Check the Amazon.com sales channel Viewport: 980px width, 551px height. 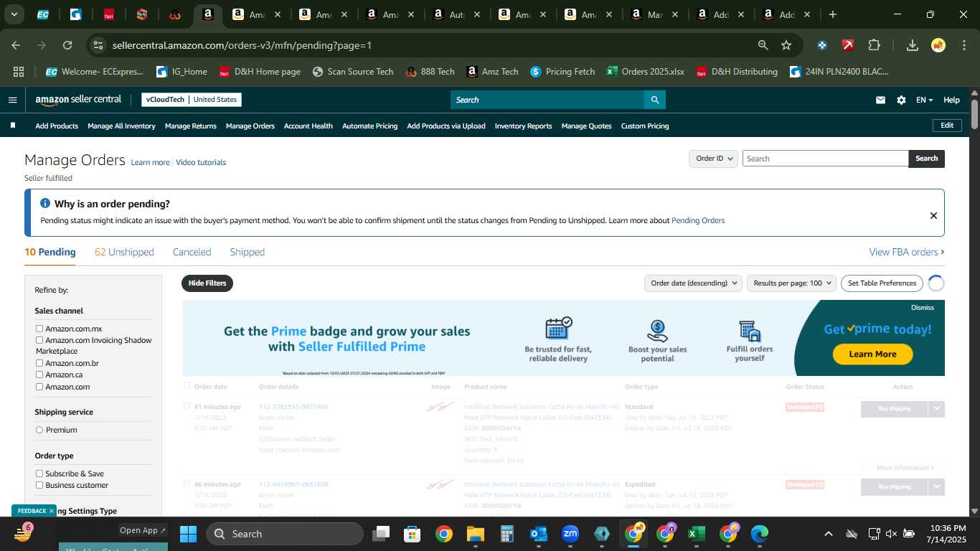tap(39, 387)
